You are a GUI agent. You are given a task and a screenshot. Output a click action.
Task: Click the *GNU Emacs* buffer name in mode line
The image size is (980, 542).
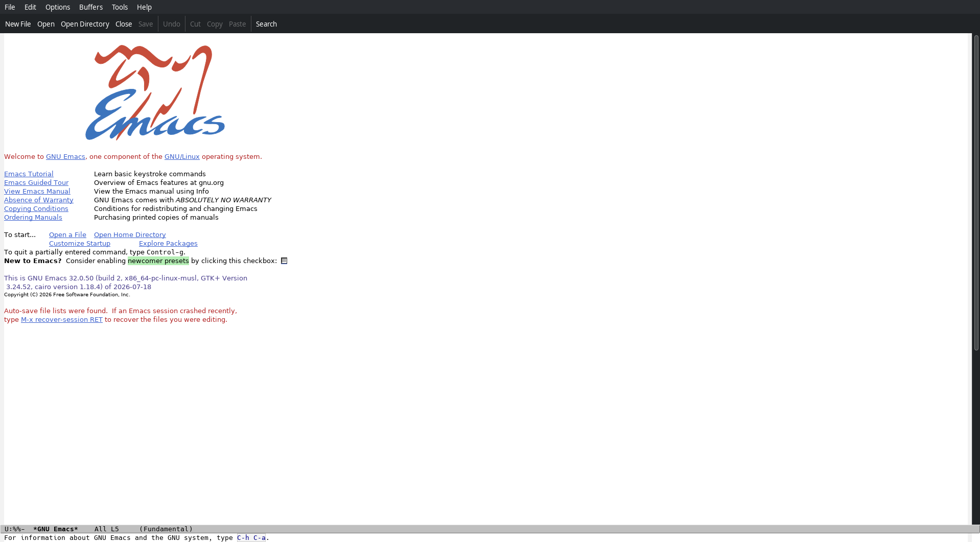pyautogui.click(x=56, y=529)
